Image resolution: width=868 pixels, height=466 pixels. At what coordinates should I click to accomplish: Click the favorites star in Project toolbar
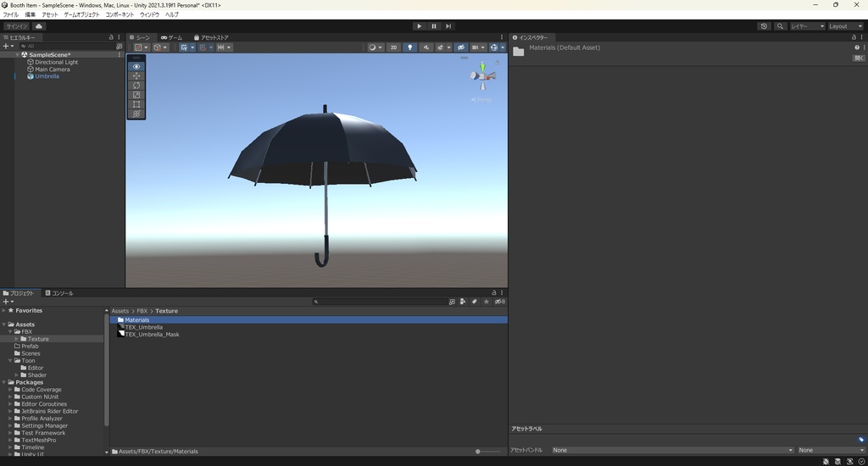coord(486,302)
